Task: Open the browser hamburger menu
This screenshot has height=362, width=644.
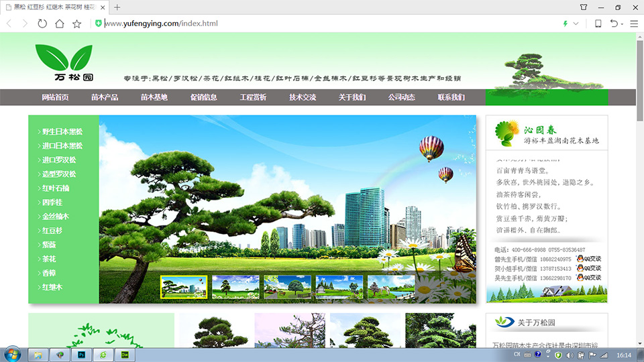Action: click(x=634, y=23)
